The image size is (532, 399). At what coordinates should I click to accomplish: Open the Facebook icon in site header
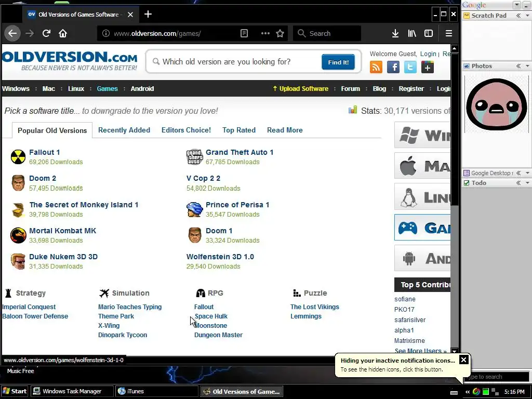pyautogui.click(x=393, y=67)
